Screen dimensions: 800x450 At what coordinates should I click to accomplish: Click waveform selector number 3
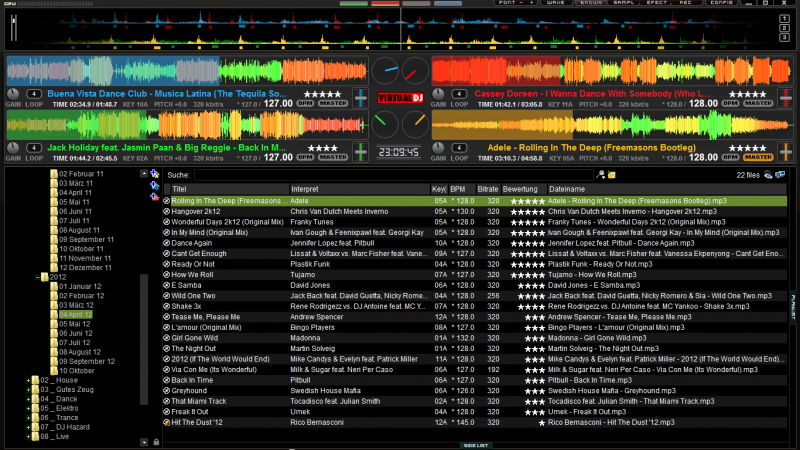[x=785, y=37]
